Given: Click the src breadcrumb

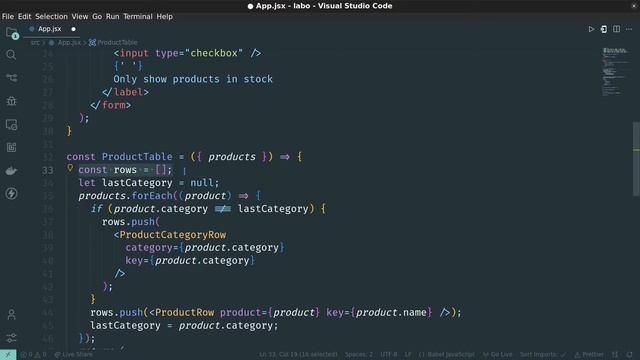Looking at the screenshot, I should (35, 42).
